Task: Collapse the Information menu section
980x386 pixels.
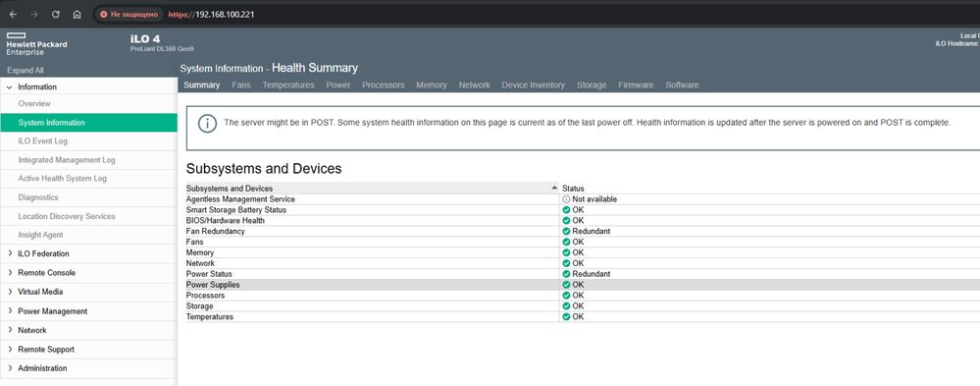Action: tap(10, 87)
